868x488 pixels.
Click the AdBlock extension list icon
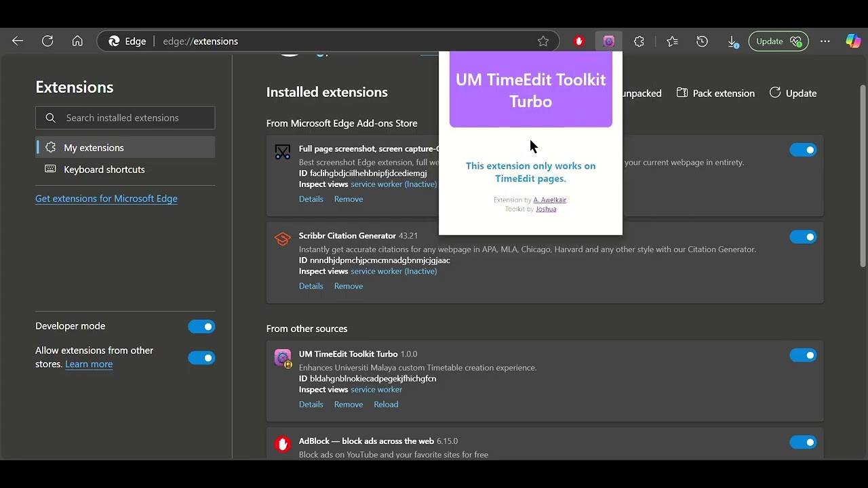coord(283,444)
